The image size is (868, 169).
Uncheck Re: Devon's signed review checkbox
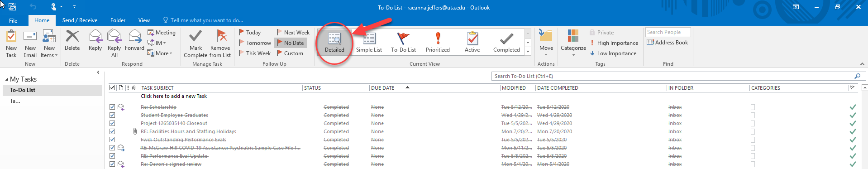112,164
